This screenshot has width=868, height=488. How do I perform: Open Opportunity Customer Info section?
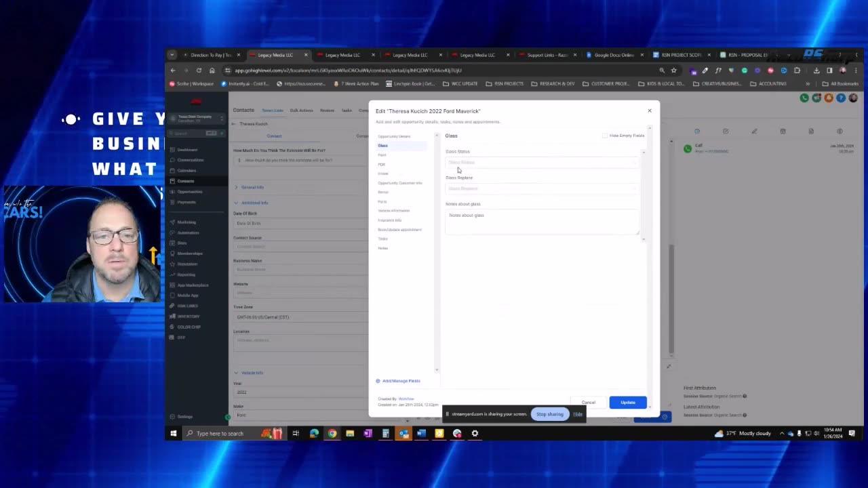click(x=400, y=183)
